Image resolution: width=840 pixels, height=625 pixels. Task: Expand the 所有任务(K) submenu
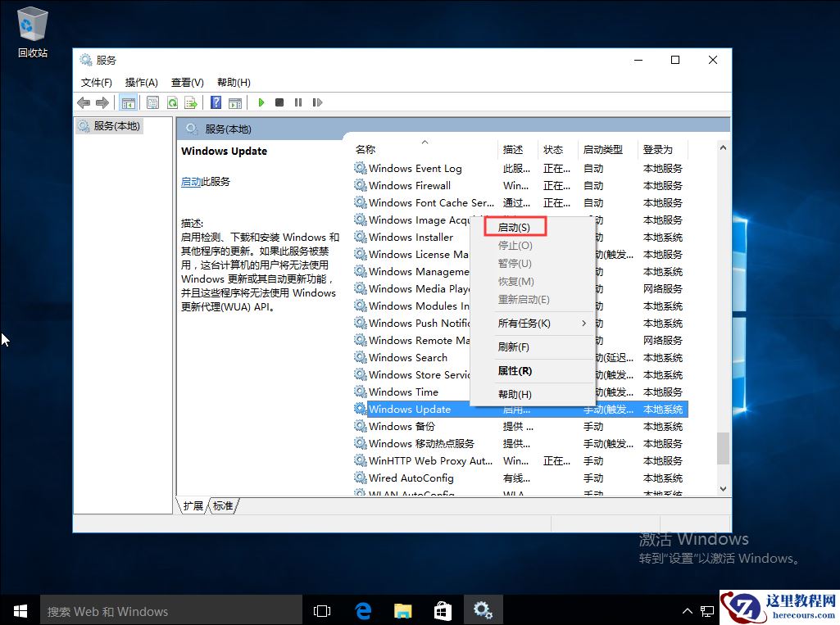pos(516,323)
